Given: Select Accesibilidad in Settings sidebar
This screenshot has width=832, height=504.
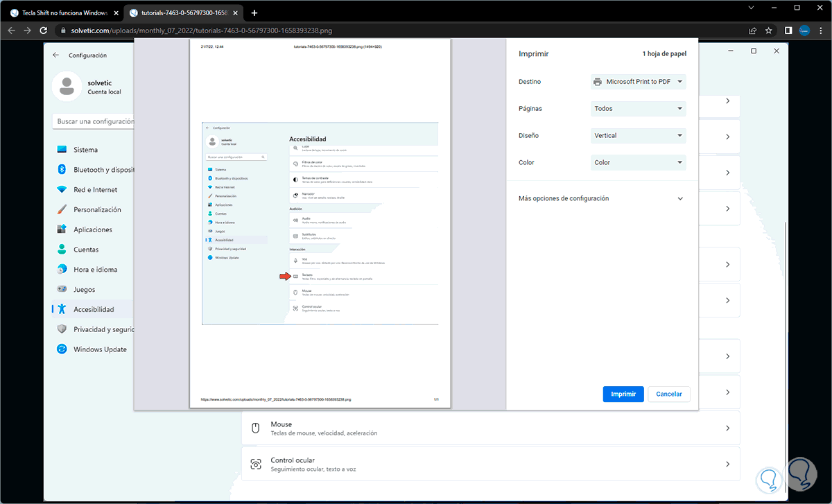Looking at the screenshot, I should [x=93, y=309].
